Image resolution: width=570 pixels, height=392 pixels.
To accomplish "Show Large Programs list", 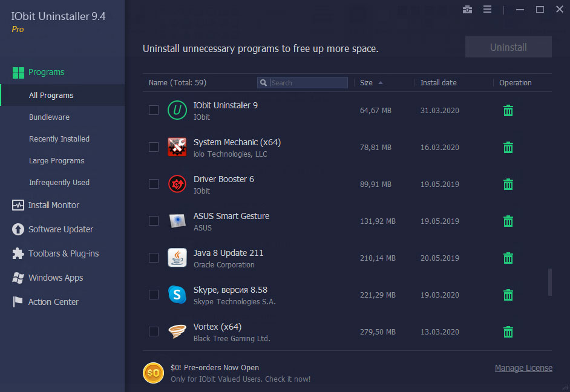I will (57, 160).
